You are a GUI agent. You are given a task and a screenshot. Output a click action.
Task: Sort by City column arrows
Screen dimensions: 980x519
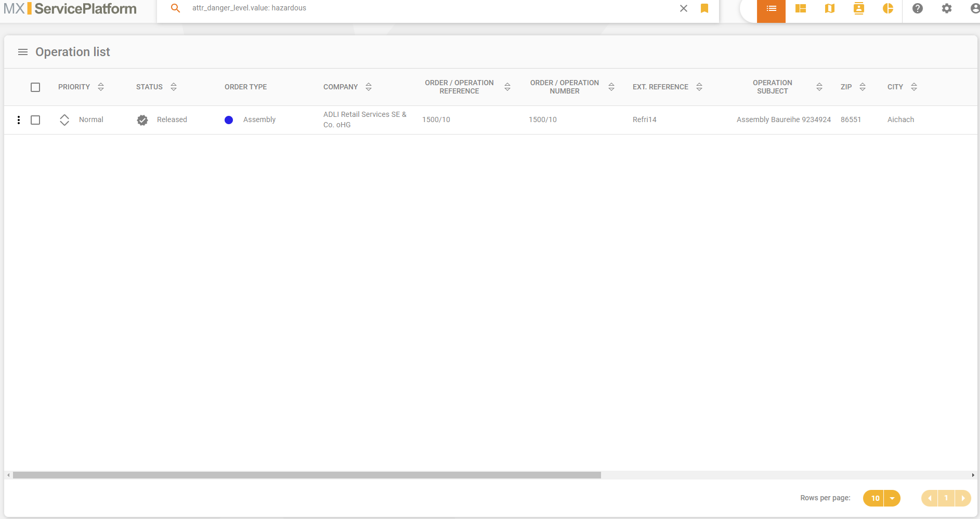(914, 87)
